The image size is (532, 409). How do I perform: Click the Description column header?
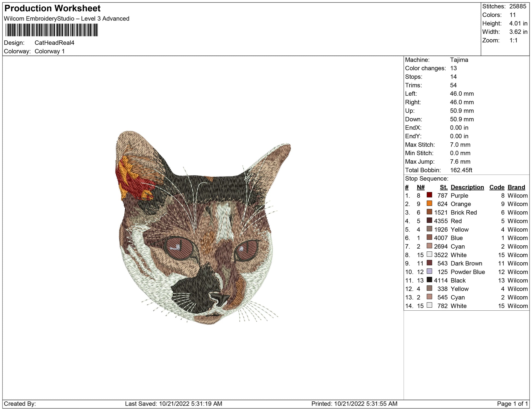[467, 187]
